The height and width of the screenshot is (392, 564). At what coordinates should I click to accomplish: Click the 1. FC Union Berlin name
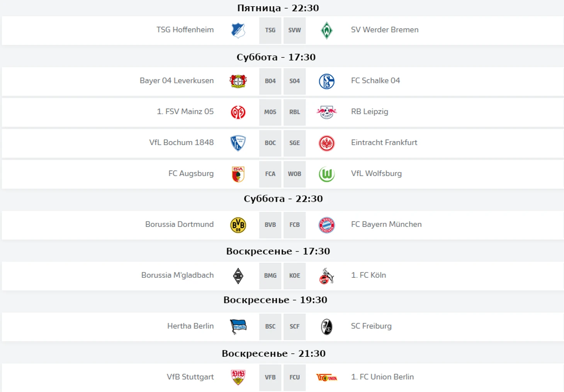[x=382, y=377]
